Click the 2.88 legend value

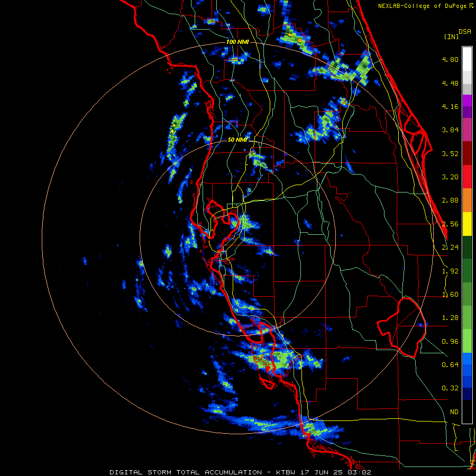(x=450, y=200)
